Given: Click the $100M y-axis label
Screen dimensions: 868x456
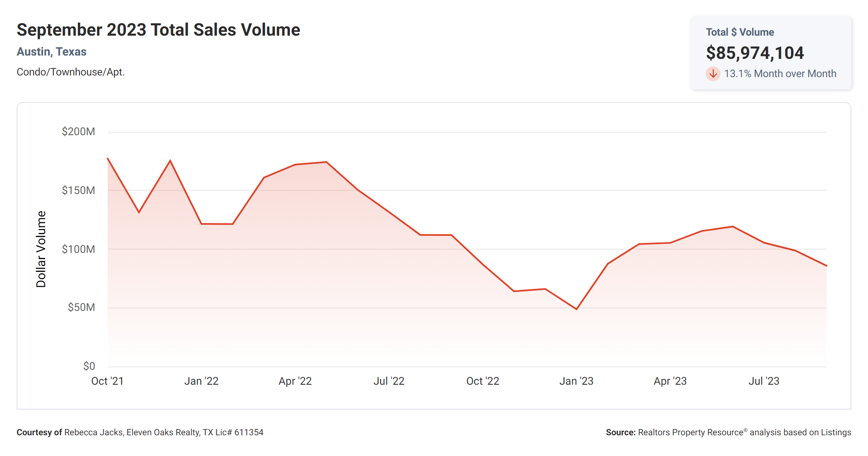Looking at the screenshot, I should pyautogui.click(x=78, y=249).
